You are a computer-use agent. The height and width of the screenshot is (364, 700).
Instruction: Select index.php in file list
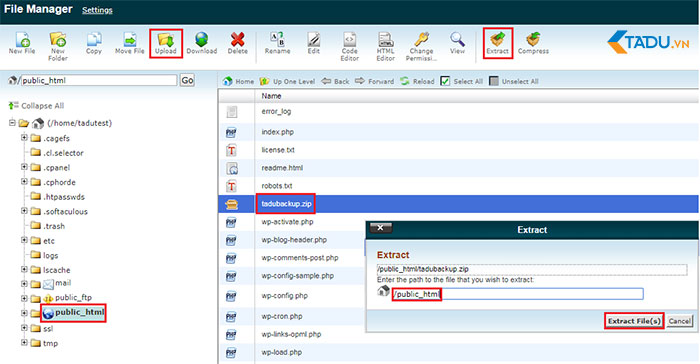[x=277, y=132]
